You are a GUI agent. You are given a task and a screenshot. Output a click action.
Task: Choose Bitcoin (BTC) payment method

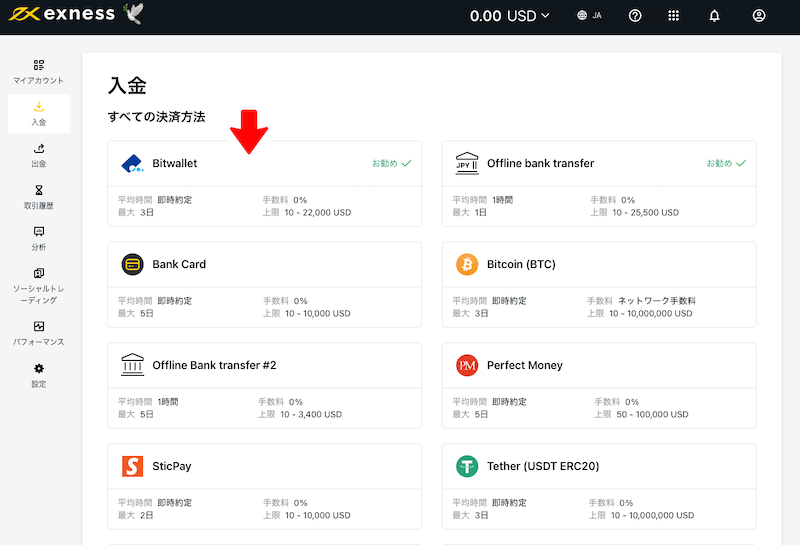(599, 285)
